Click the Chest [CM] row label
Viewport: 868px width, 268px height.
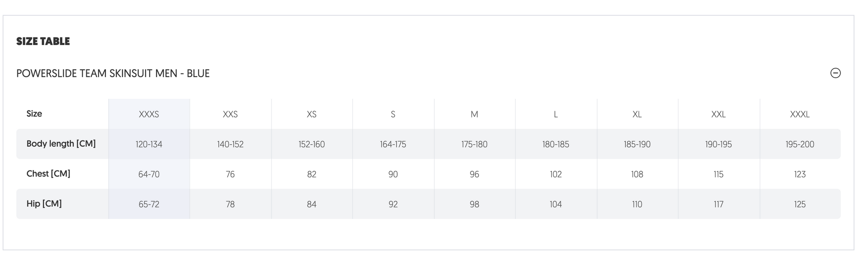point(48,173)
